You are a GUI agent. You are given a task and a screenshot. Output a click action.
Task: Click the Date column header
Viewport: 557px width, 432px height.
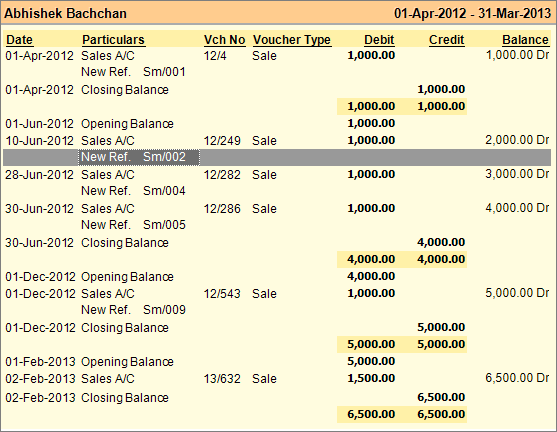(x=20, y=39)
